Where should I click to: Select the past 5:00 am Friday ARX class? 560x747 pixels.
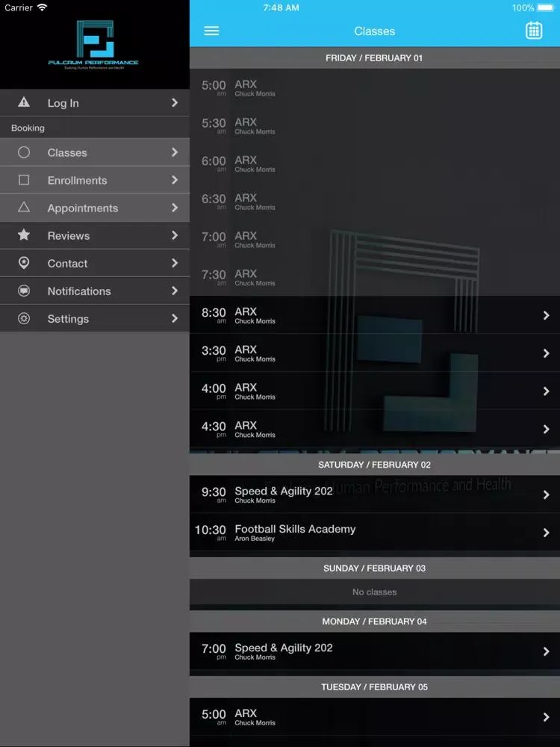pyautogui.click(x=375, y=87)
